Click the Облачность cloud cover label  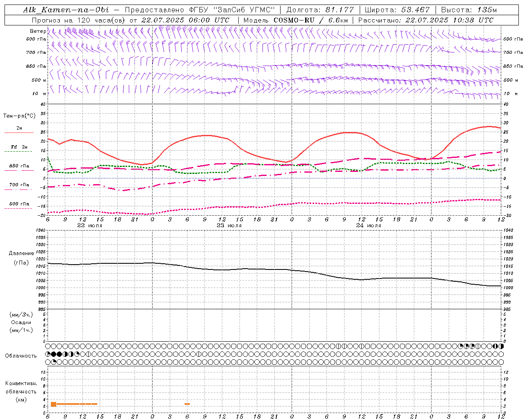[x=21, y=356]
